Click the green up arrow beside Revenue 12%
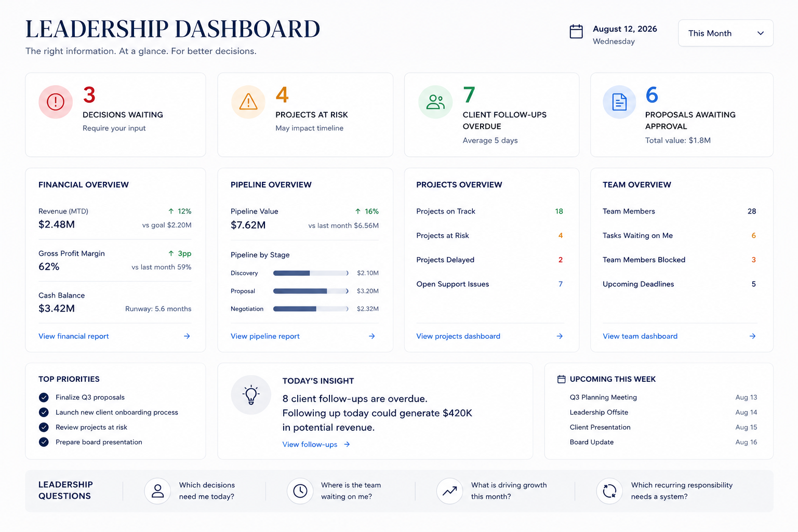The width and height of the screenshot is (798, 532). [171, 211]
